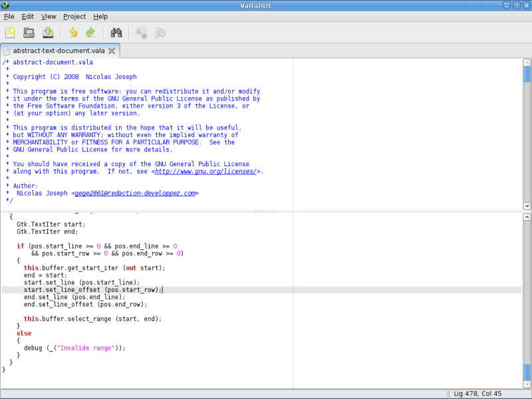Click the 'Author:' comment line

point(25,186)
